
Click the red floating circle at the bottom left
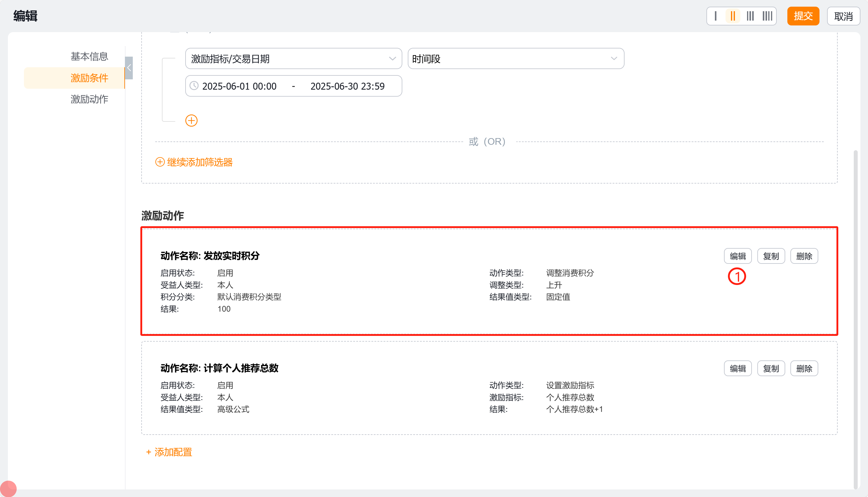click(8, 489)
